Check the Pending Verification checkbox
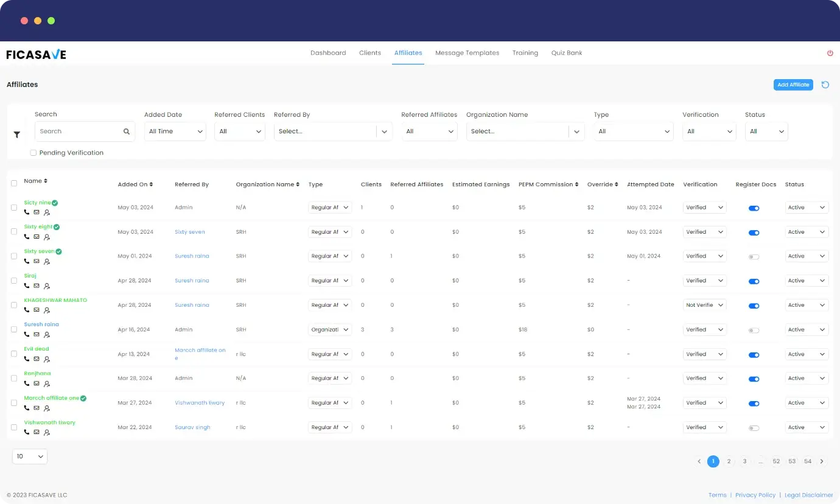The image size is (840, 504). (x=33, y=153)
